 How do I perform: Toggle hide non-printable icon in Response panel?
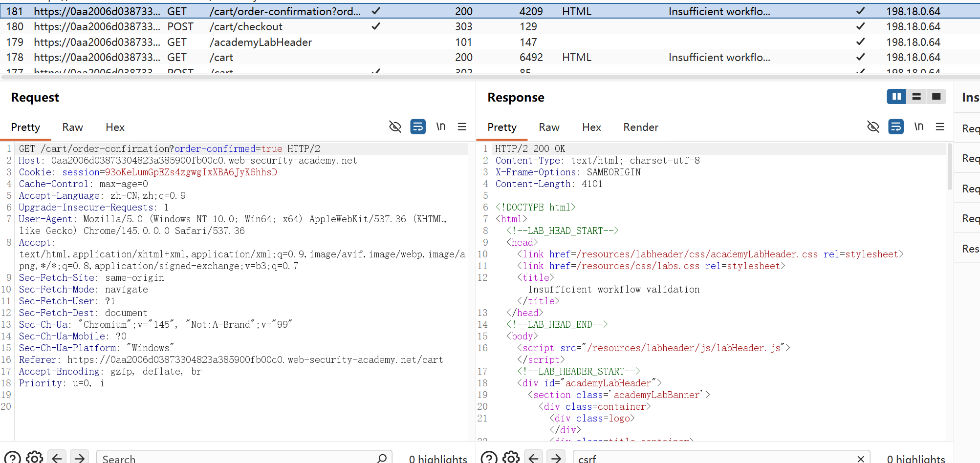coord(873,127)
